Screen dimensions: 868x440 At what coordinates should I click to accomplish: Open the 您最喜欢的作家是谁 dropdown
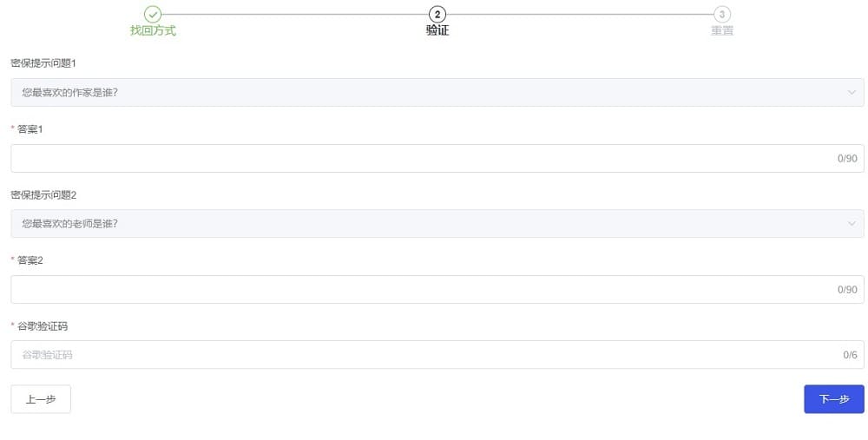(x=437, y=93)
